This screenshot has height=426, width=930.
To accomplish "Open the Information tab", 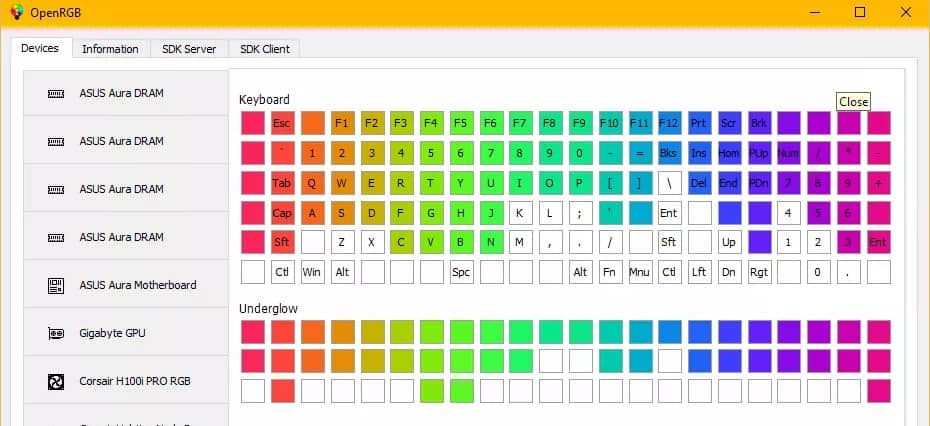I will click(110, 49).
